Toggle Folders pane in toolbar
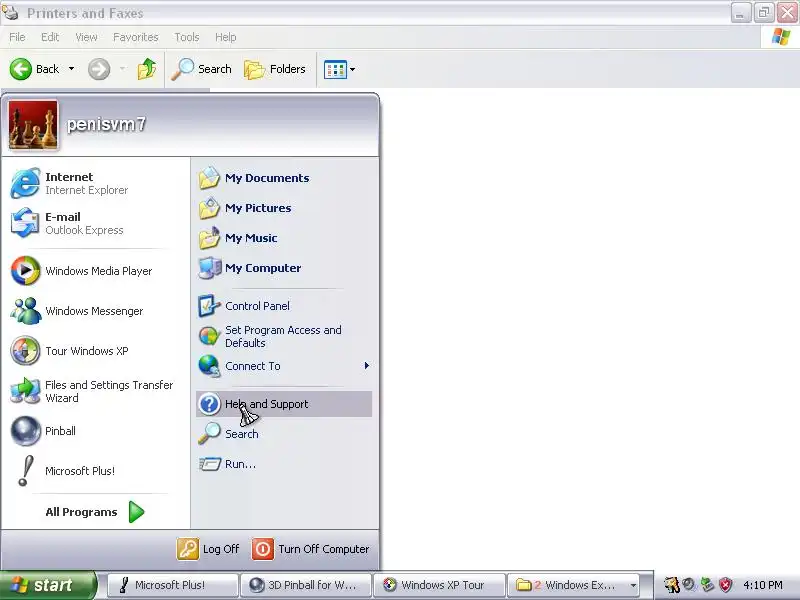 [275, 69]
